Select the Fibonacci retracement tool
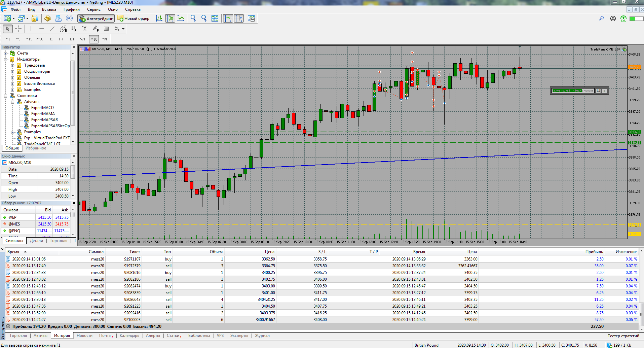Image resolution: width=644 pixels, height=348 pixels. point(74,29)
